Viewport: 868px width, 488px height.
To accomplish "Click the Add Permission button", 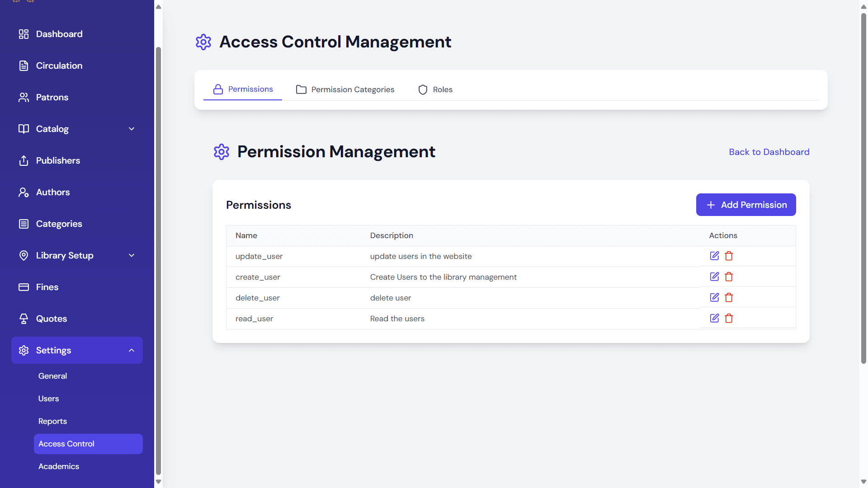I will 746,205.
